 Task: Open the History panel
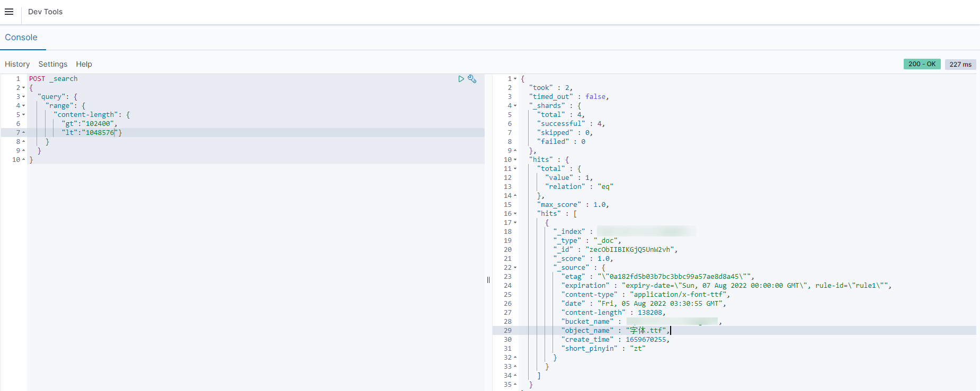17,64
